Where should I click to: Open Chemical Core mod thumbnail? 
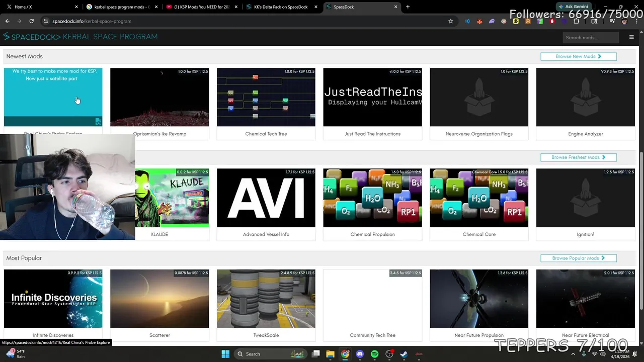479,198
